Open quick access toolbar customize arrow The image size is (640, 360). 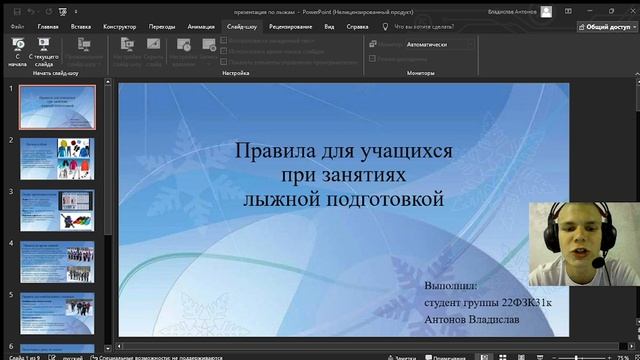point(76,12)
